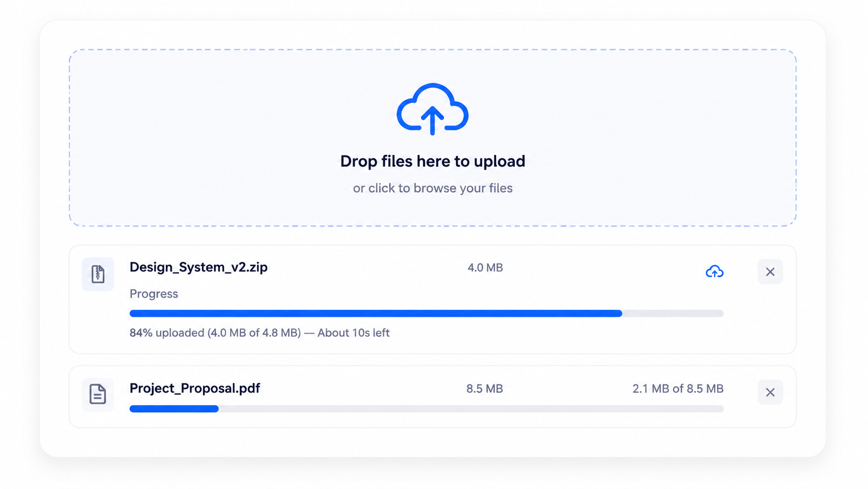Image resolution: width=868 pixels, height=489 pixels.
Task: Click the small cloud upload icon on Design_System_v2.zip row
Action: click(714, 271)
